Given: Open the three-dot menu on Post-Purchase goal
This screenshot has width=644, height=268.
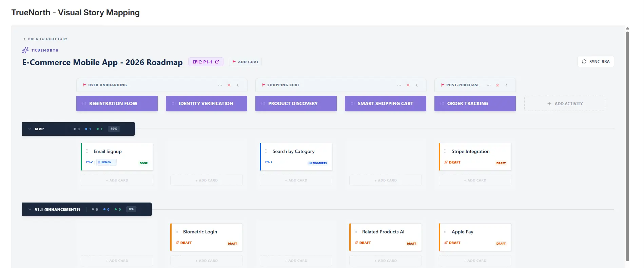Looking at the screenshot, I should [489, 85].
